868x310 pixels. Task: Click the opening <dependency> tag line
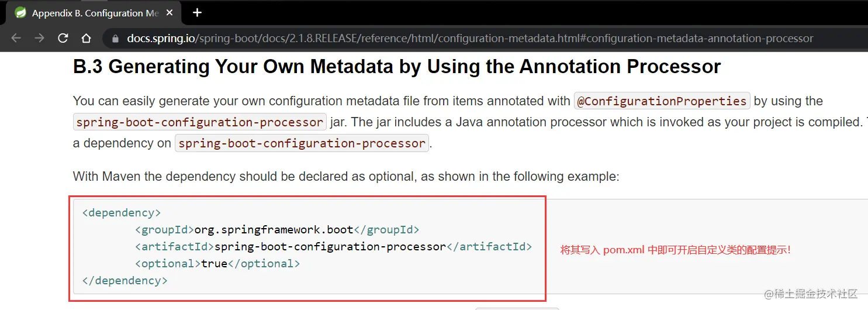(x=122, y=212)
